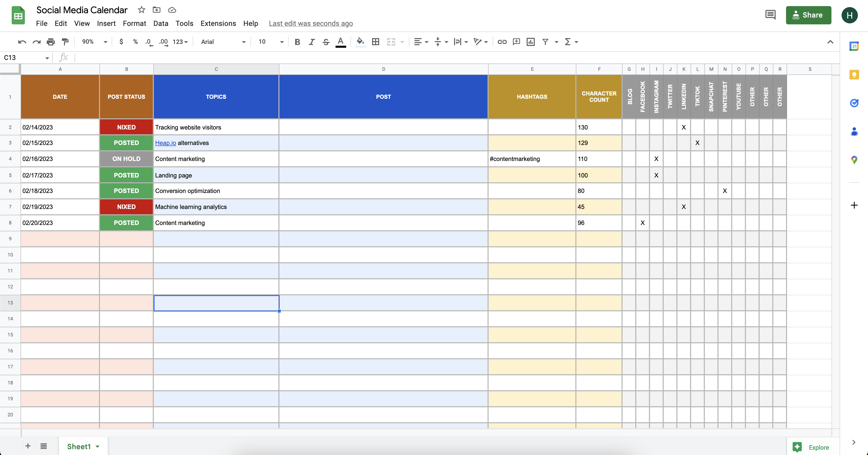Open the font size 10 dropdown
The height and width of the screenshot is (455, 868).
click(x=271, y=42)
